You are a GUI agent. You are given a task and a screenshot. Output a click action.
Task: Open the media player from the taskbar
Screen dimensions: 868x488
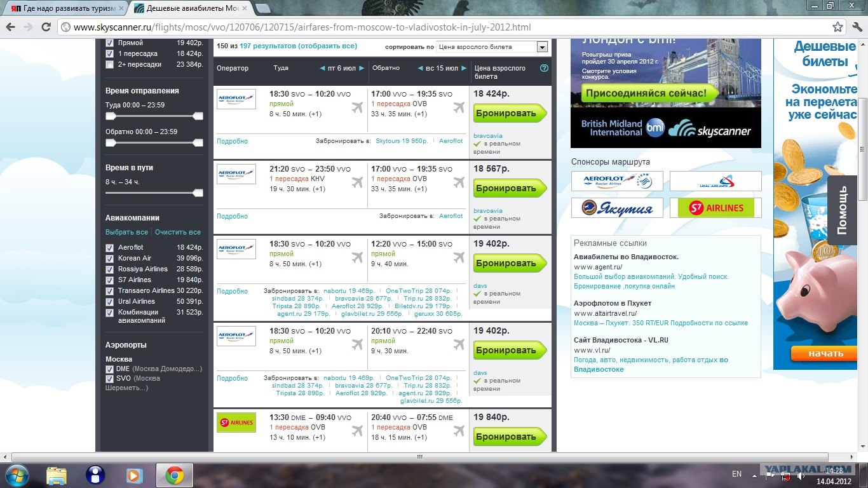coord(134,475)
